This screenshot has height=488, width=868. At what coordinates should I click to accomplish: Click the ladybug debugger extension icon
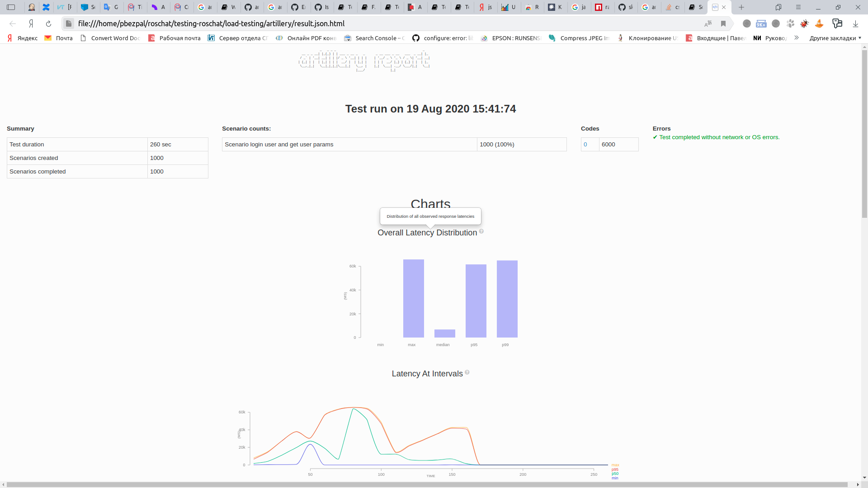(805, 23)
